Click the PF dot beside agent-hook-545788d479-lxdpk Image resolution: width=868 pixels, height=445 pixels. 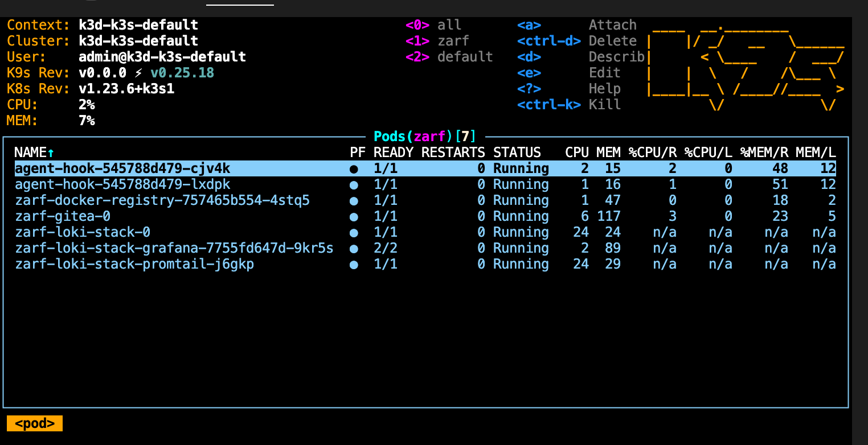point(354,184)
